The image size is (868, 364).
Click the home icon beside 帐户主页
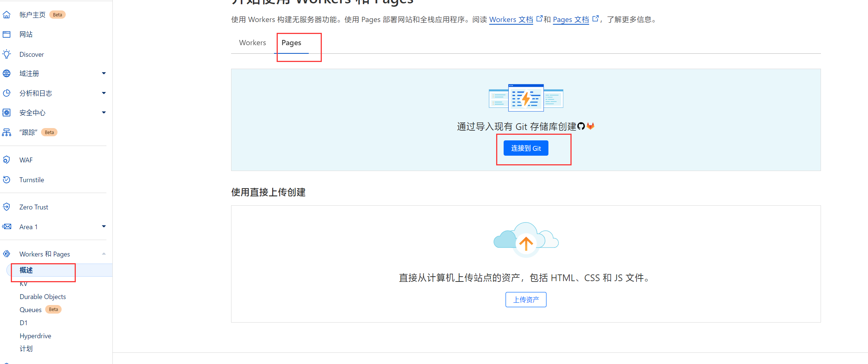7,15
